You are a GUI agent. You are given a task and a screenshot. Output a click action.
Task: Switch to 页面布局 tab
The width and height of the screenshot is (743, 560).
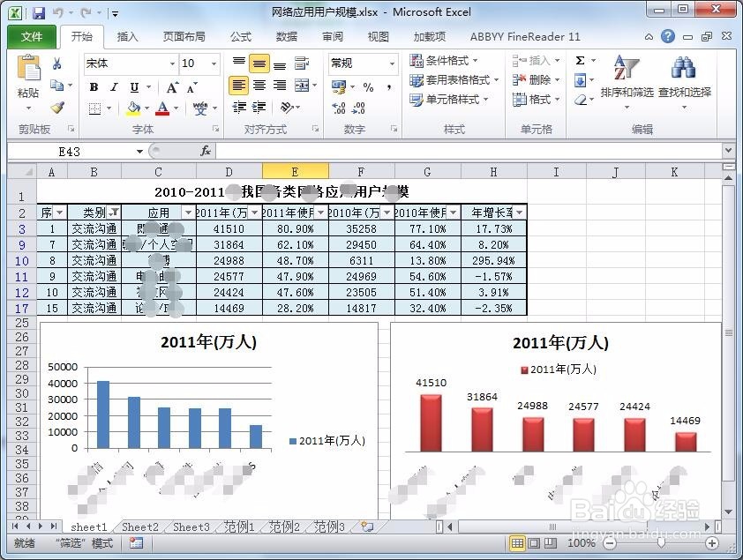click(184, 36)
